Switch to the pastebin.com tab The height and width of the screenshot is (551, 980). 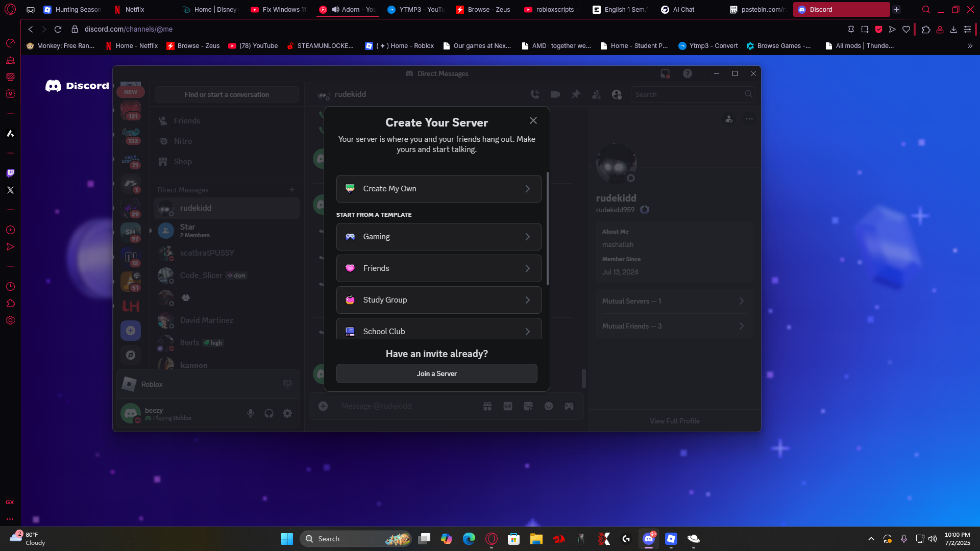tap(758, 10)
